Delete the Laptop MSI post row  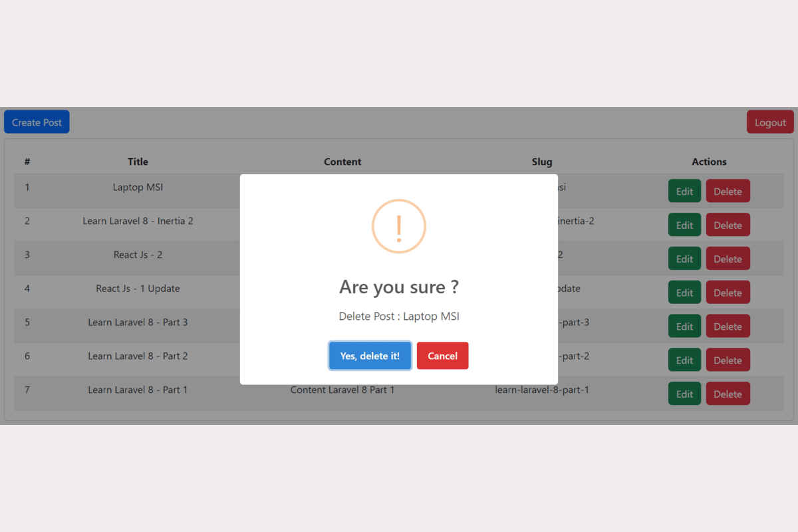click(728, 191)
